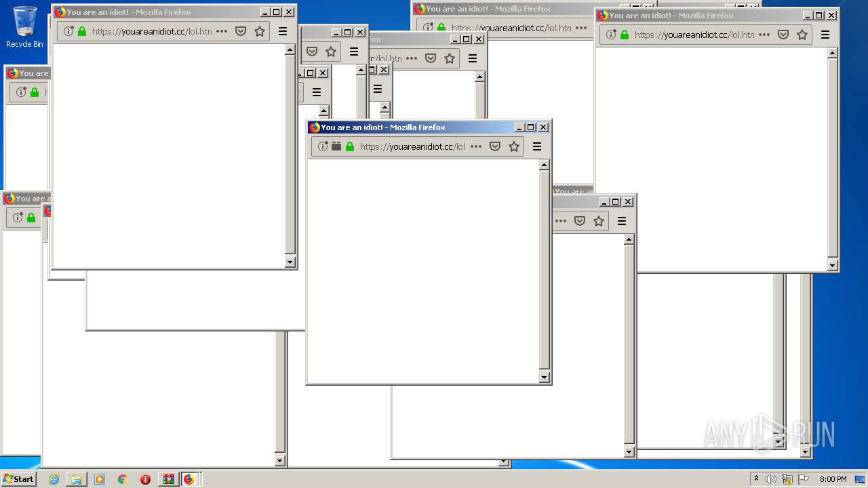Image resolution: width=868 pixels, height=488 pixels.
Task: Toggle bookmark star in Firefox window beside Recycle Bin
Action: (x=260, y=31)
